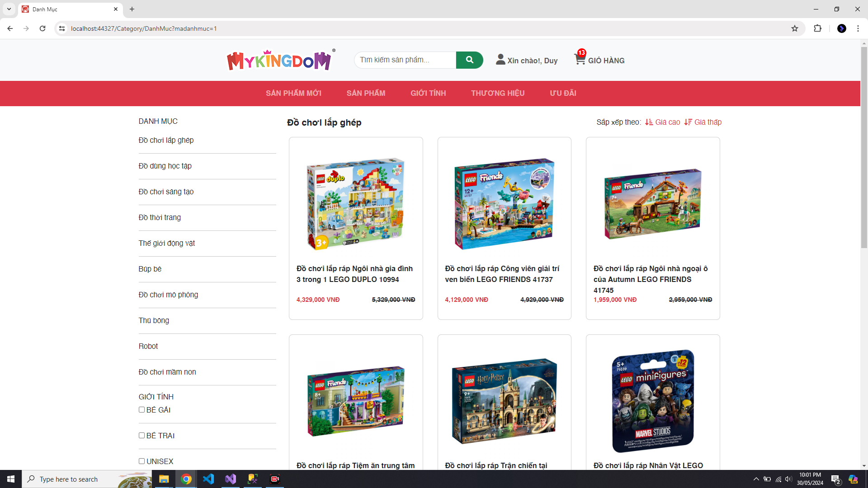Open the ƯU ĐÃI menu
868x488 pixels.
tap(563, 93)
